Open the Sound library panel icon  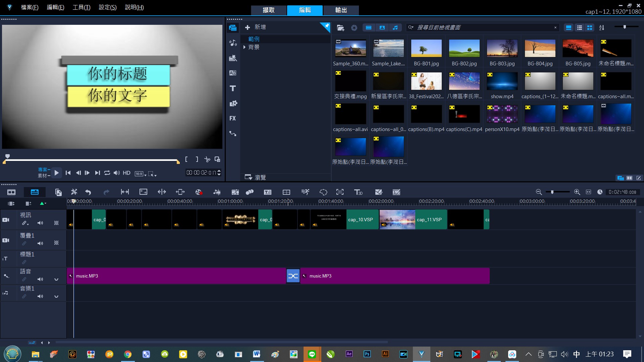click(233, 43)
